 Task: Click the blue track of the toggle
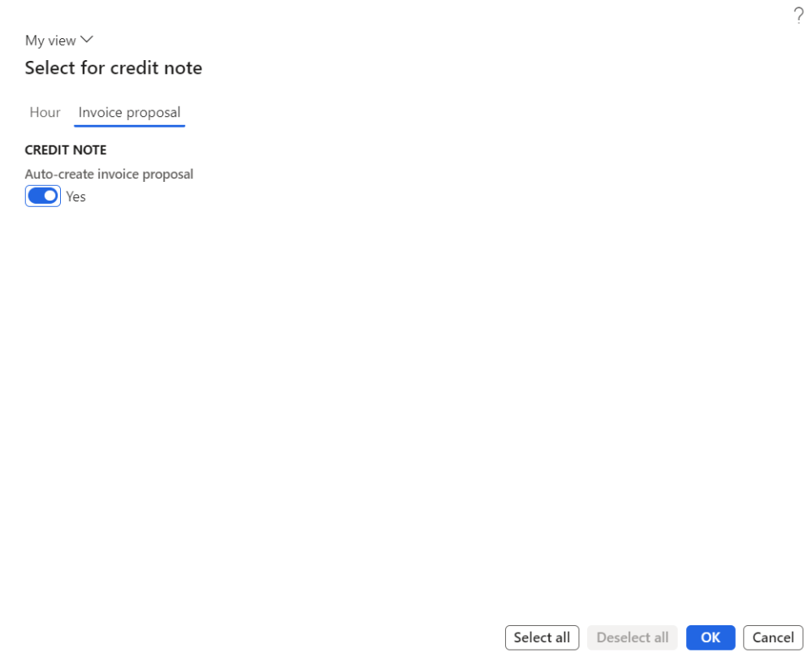(x=36, y=196)
